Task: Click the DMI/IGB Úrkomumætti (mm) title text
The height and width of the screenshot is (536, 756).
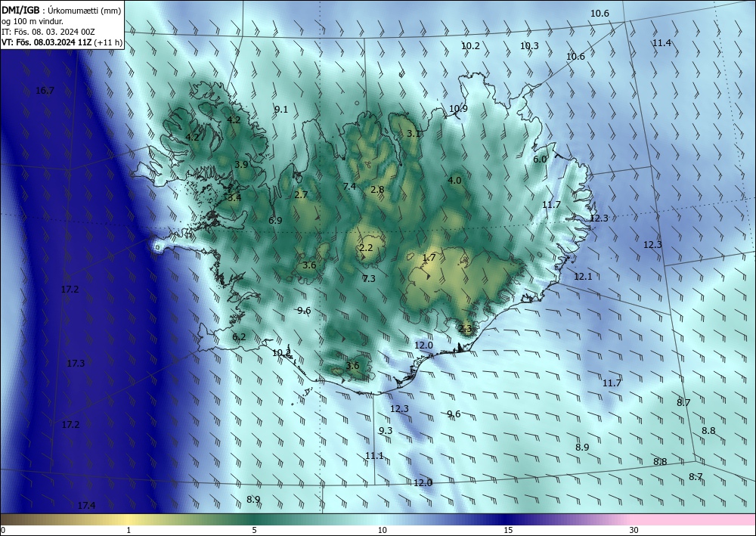Action: 61,11
